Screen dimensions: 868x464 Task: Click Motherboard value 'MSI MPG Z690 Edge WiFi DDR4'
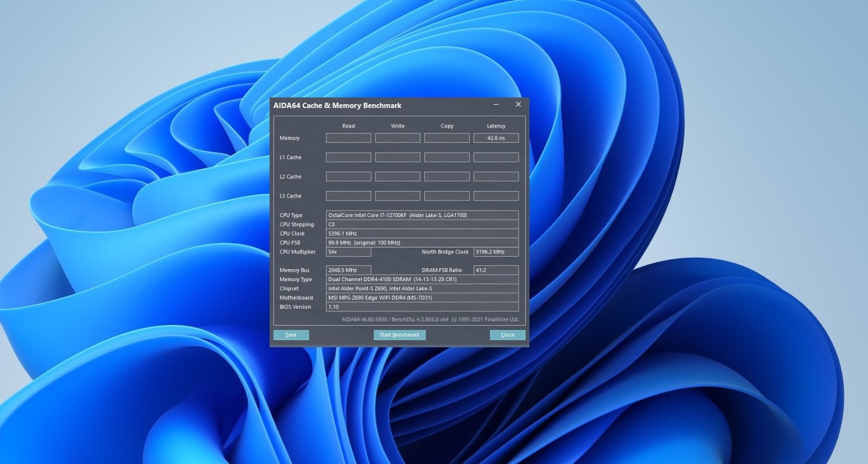point(422,297)
